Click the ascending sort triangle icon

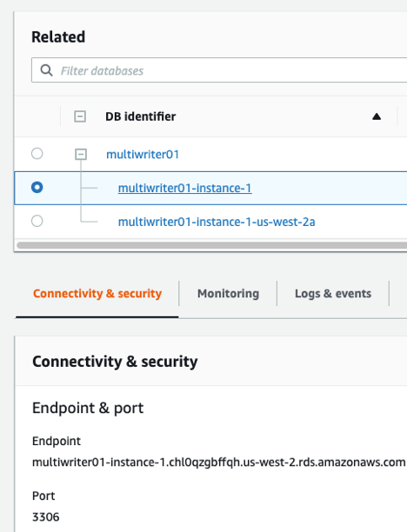tap(377, 116)
